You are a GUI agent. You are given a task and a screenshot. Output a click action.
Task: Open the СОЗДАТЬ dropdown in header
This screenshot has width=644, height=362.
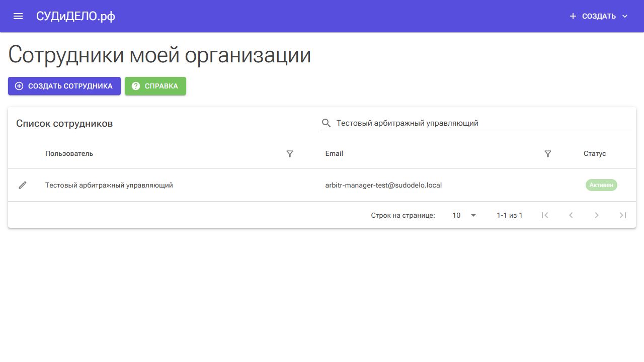coord(599,16)
